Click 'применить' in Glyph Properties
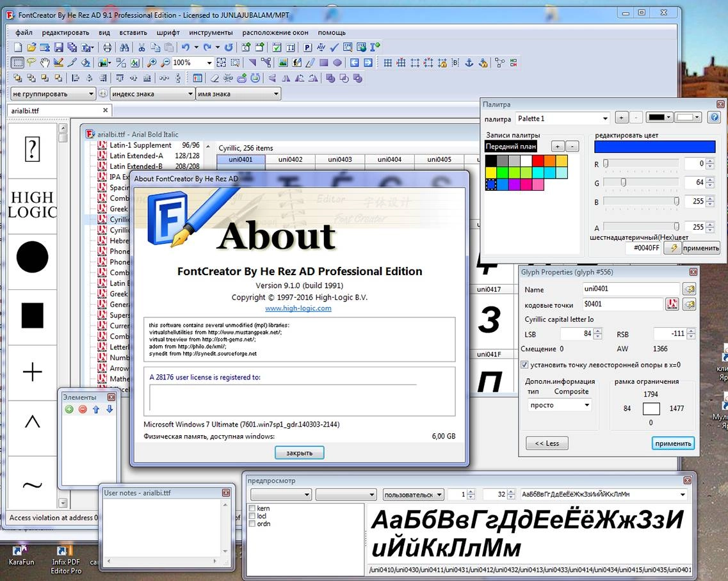Viewport: 728px width, 581px height. tap(673, 443)
